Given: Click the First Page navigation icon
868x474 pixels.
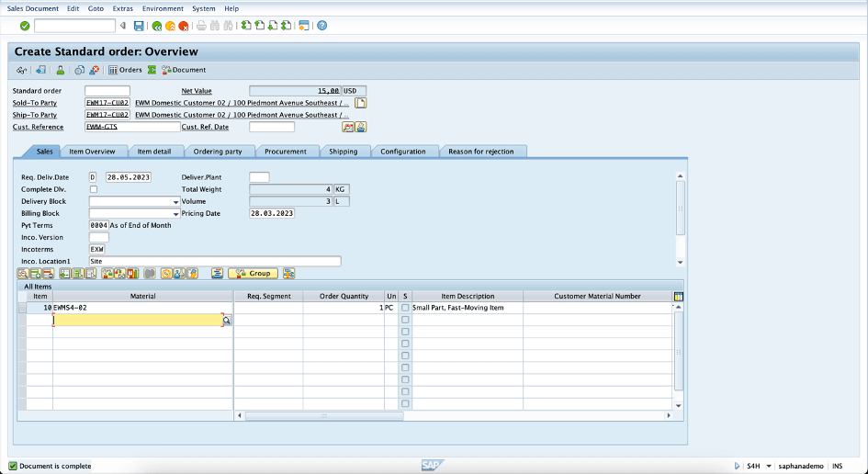Looking at the screenshot, I should tap(246, 26).
